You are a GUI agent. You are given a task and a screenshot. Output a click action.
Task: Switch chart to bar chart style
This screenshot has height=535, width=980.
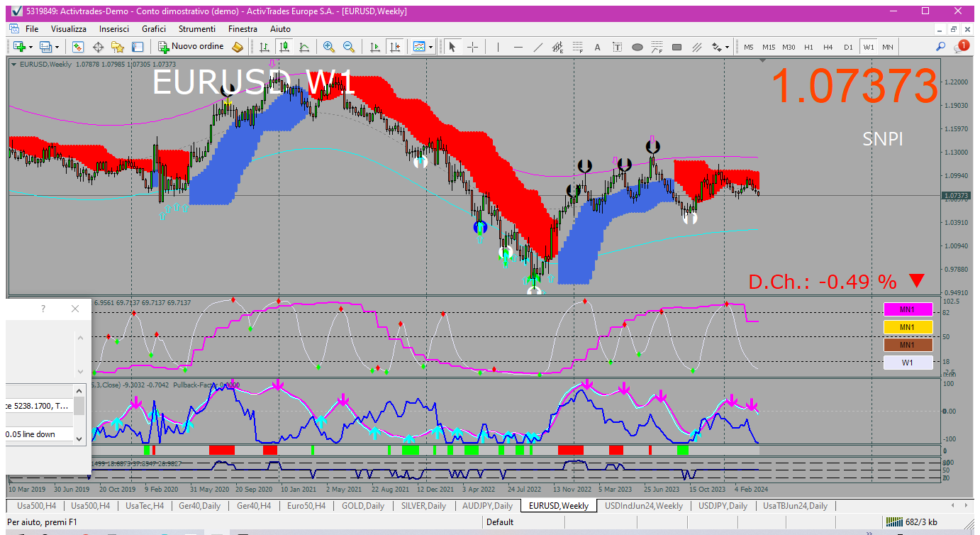265,47
